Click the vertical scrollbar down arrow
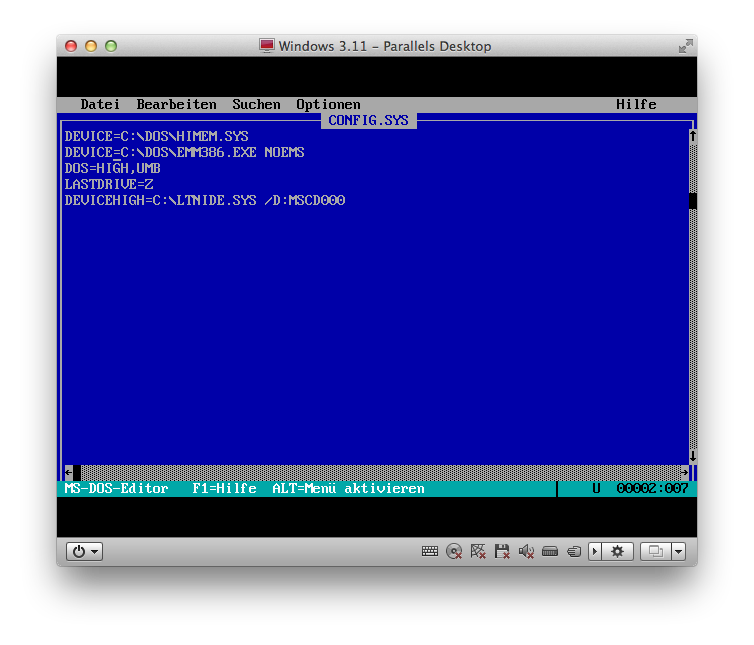This screenshot has width=754, height=645. pyautogui.click(x=693, y=456)
